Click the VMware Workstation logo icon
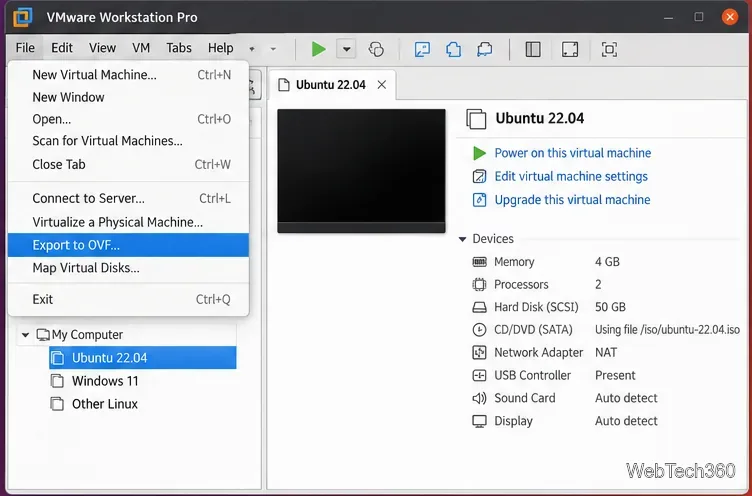Screen dimensions: 752x496 point(23,17)
